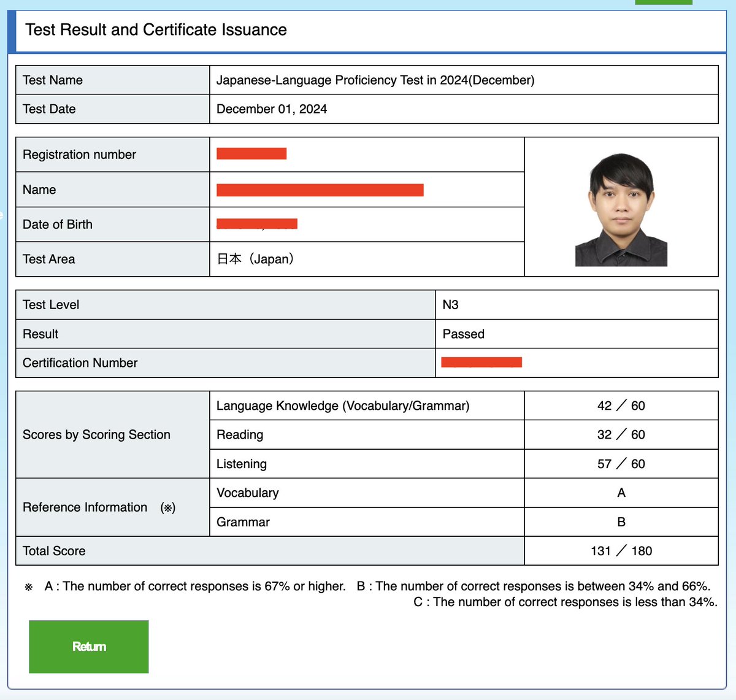Click the 'Reading' section name
Image resolution: width=736 pixels, height=700 pixels.
240,434
